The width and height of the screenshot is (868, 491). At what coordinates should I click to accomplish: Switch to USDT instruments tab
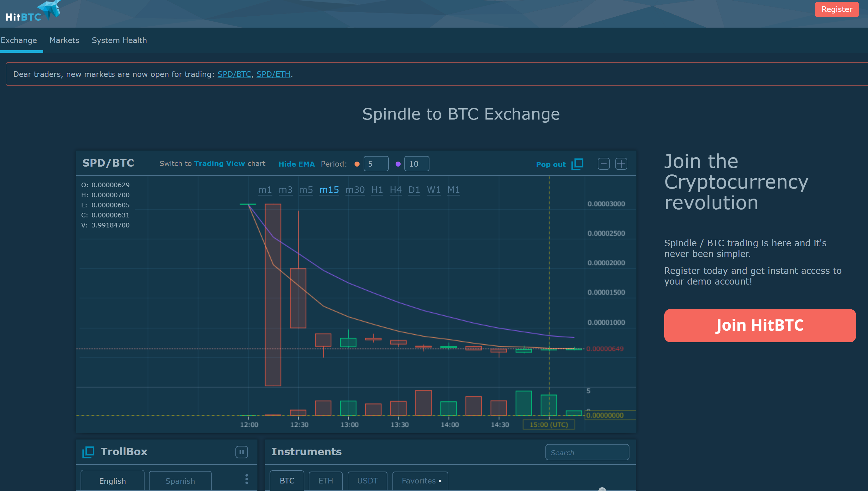367,481
